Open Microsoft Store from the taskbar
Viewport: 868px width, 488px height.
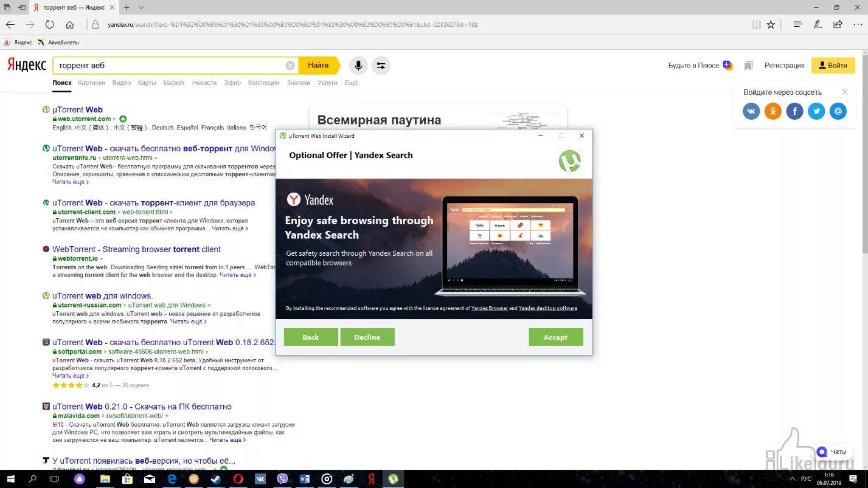coord(127,479)
